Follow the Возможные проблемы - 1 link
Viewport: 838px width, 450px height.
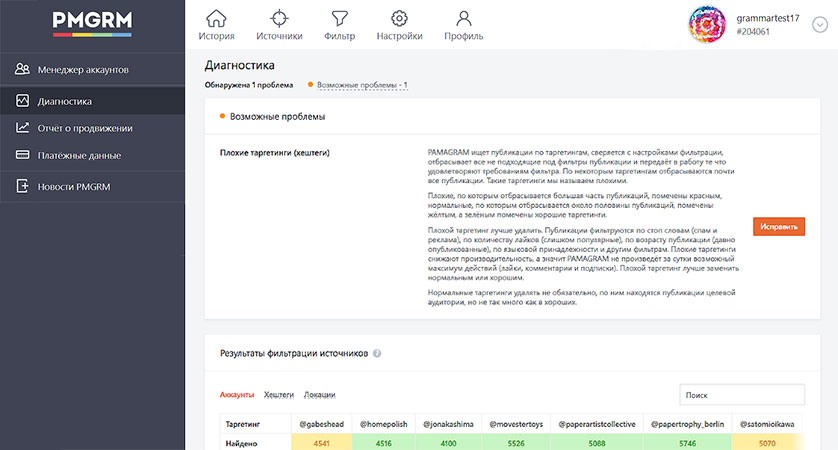[362, 85]
